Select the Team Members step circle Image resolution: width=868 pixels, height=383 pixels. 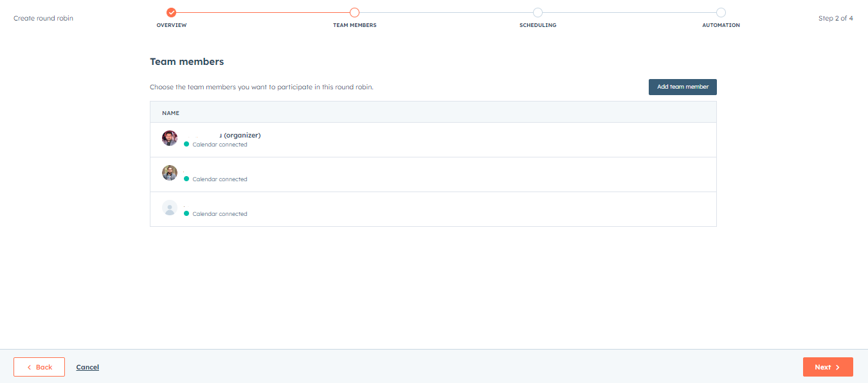point(354,12)
